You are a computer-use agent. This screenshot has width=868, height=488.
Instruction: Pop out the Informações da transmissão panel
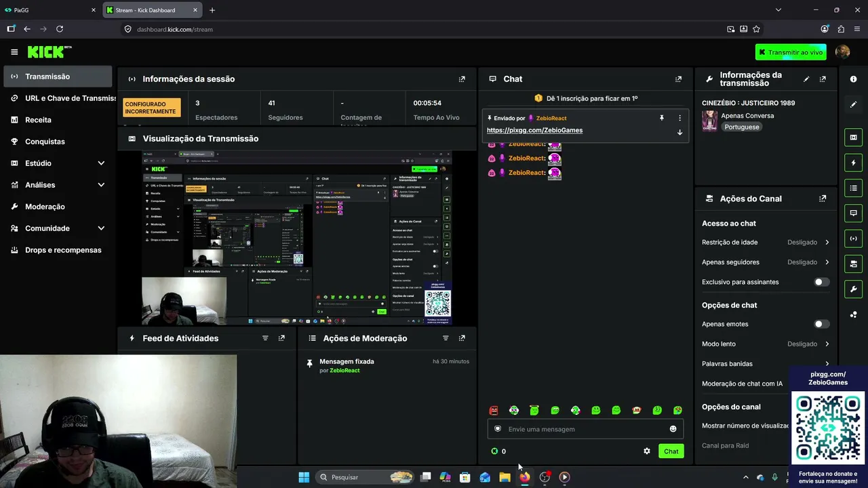(x=823, y=79)
